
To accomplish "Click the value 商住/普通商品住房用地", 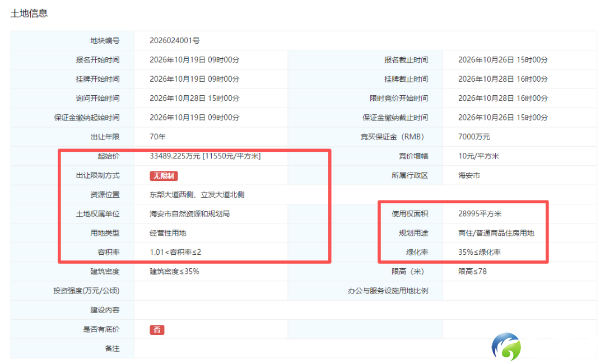I will point(496,234).
